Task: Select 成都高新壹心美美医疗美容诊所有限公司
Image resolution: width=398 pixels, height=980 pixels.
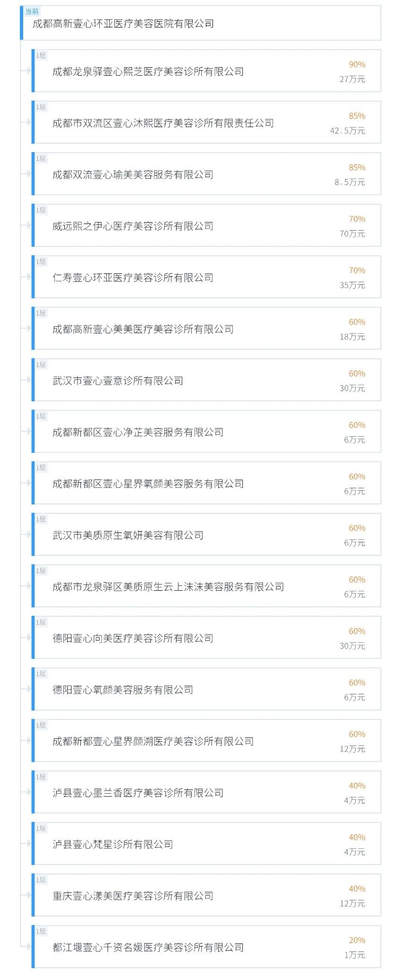Action: (143, 330)
